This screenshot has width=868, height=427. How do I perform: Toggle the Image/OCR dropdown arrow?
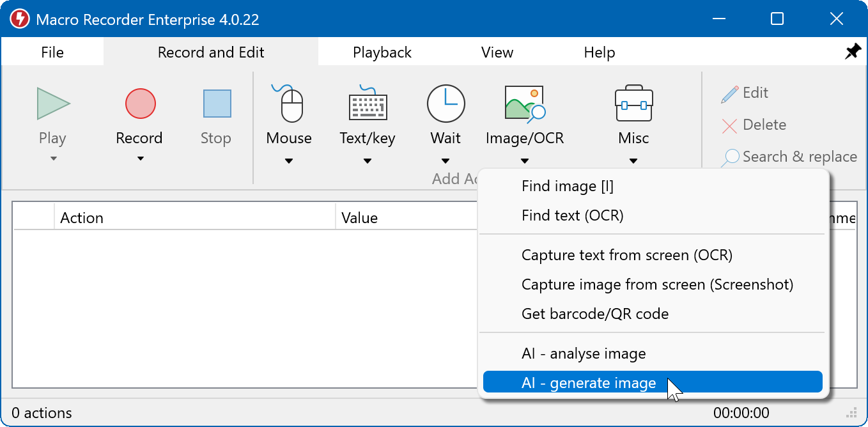(525, 161)
